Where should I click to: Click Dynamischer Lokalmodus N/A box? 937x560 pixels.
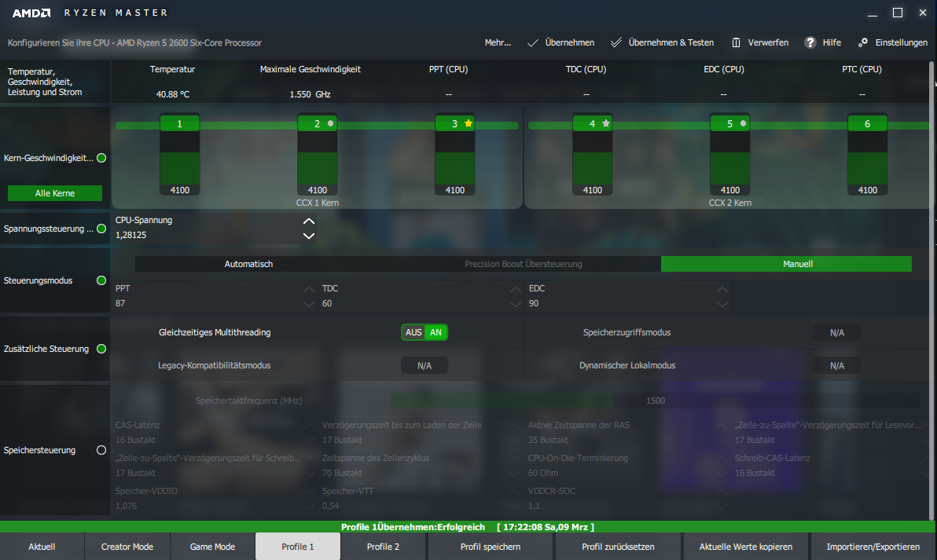(837, 365)
